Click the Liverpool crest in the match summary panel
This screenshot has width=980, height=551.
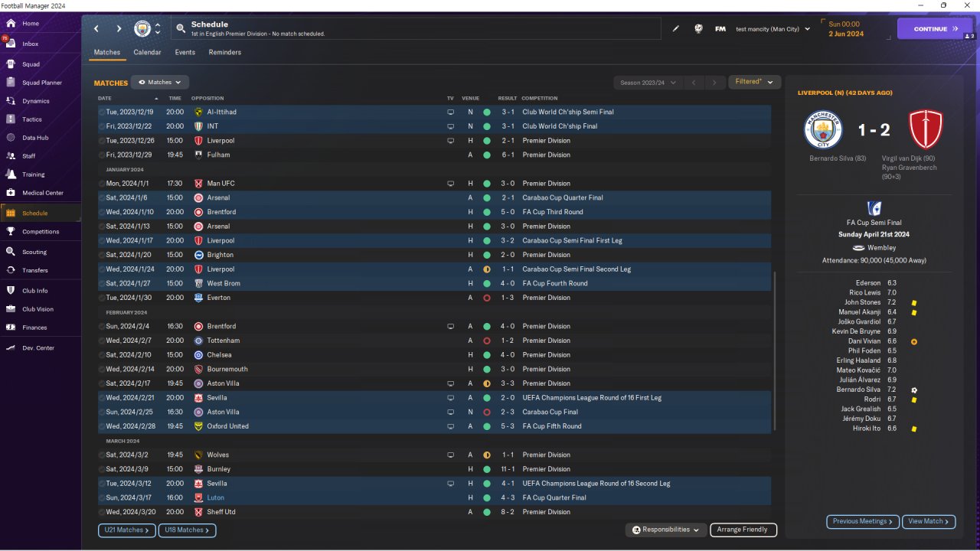click(926, 129)
